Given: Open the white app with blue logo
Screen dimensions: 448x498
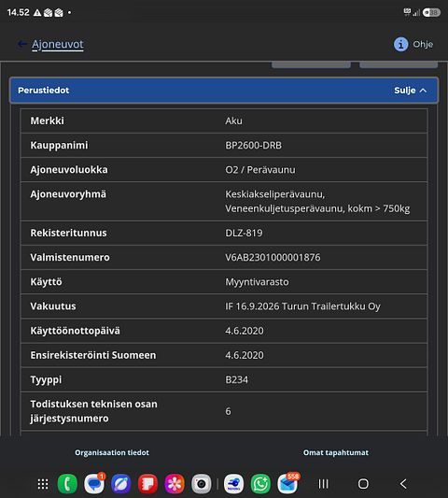Looking at the screenshot, I should tap(234, 484).
